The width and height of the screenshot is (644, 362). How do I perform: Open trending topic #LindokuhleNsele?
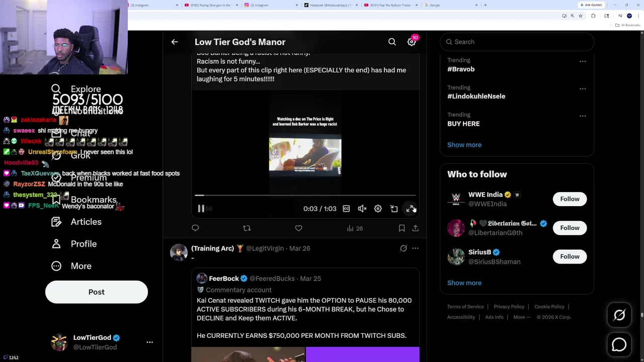[x=476, y=97]
